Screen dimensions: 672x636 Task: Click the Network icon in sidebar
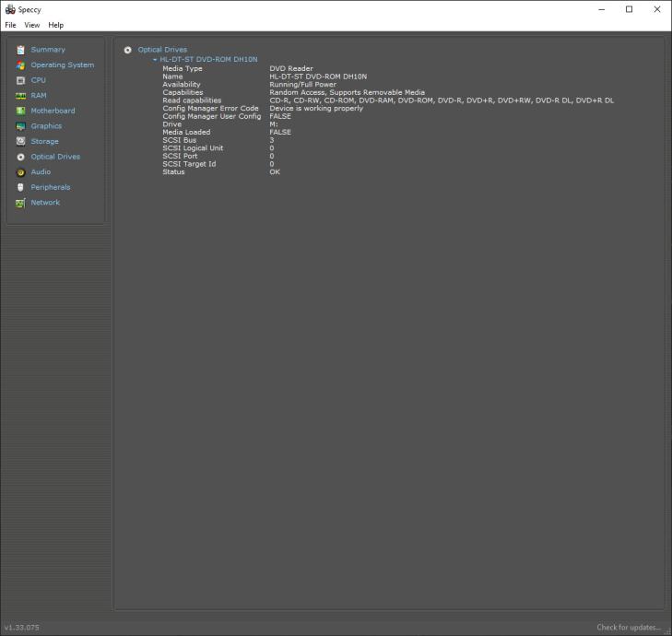point(20,203)
